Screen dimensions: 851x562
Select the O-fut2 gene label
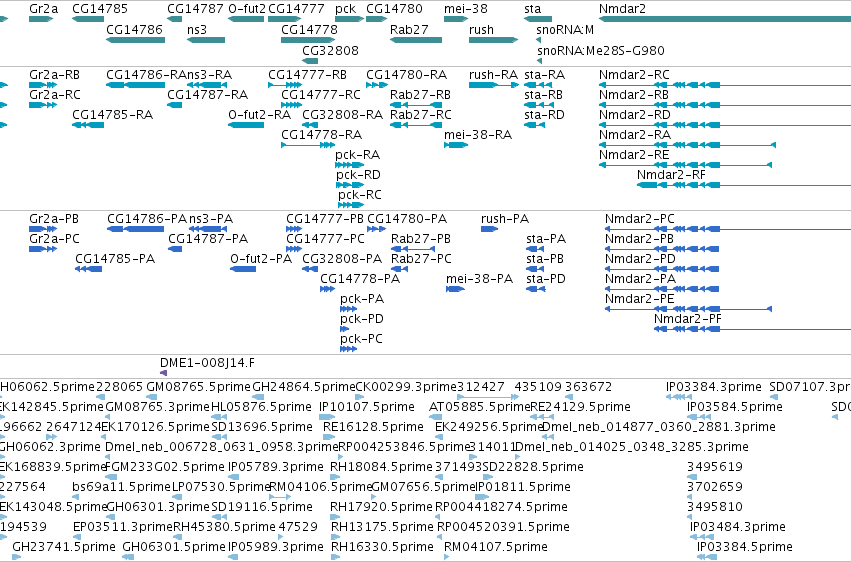point(247,9)
